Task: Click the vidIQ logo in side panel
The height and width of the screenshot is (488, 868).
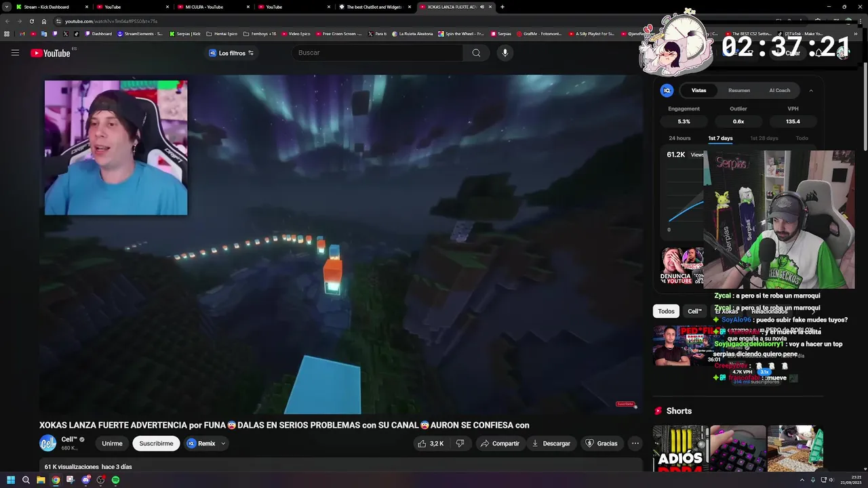Action: [x=667, y=90]
